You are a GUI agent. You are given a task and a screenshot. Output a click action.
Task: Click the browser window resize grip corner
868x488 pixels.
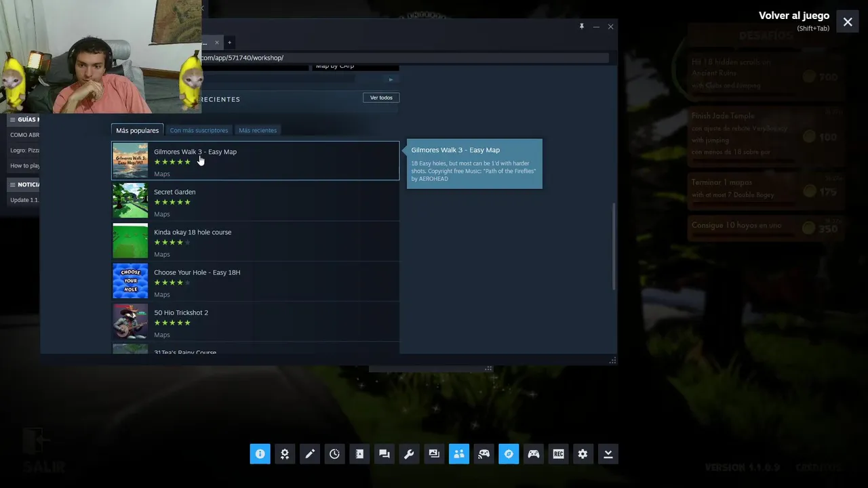pyautogui.click(x=612, y=361)
